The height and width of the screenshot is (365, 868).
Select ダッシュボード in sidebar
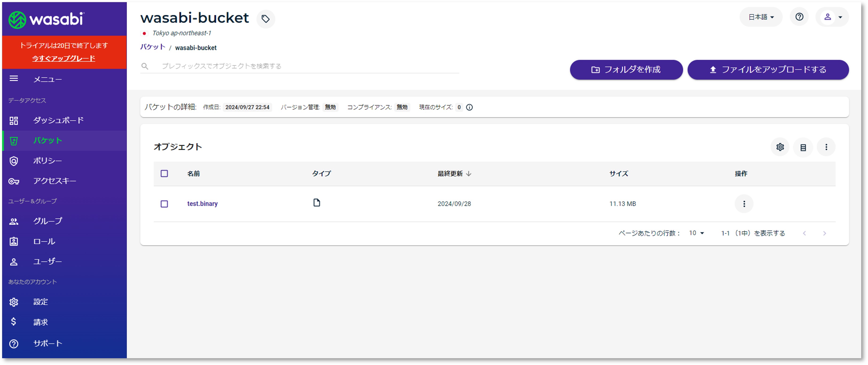58,120
